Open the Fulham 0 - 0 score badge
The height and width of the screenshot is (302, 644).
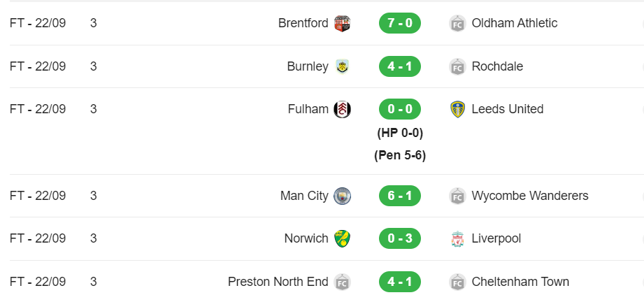(400, 109)
